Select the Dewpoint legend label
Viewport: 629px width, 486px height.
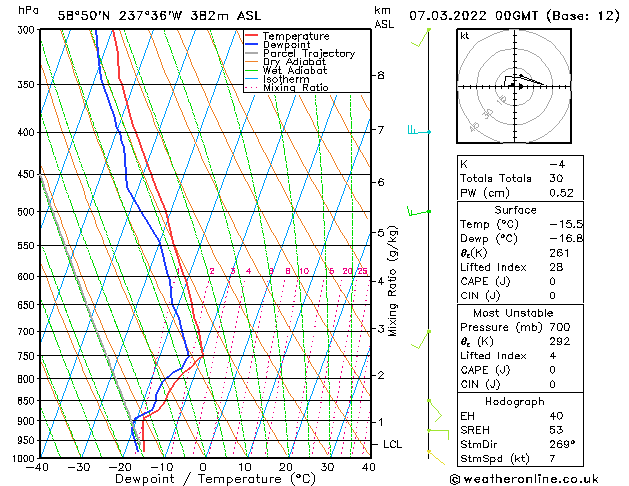(x=286, y=45)
